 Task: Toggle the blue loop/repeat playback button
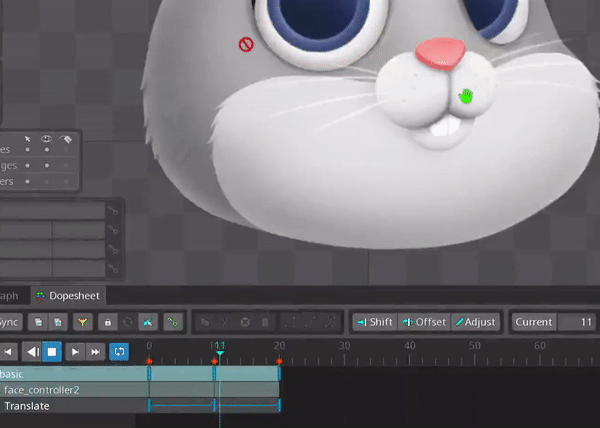[119, 352]
